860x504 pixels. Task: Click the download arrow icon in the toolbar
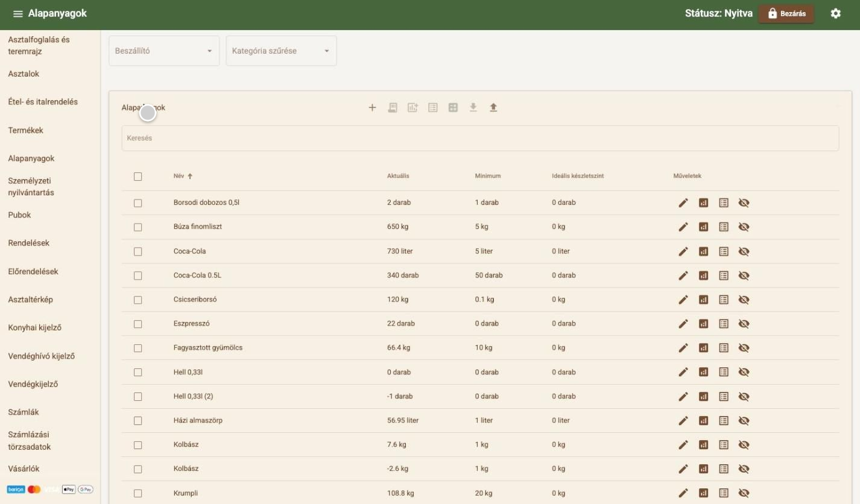[x=473, y=108]
